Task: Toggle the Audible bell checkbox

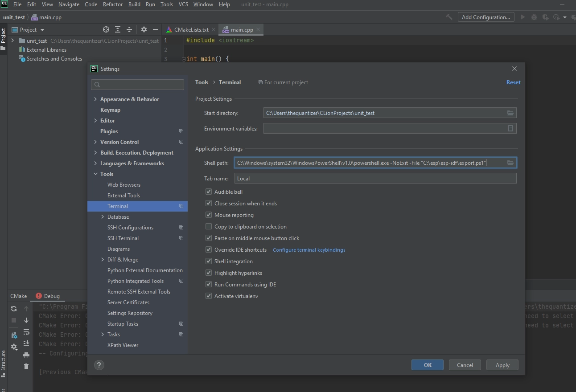Action: pos(209,192)
